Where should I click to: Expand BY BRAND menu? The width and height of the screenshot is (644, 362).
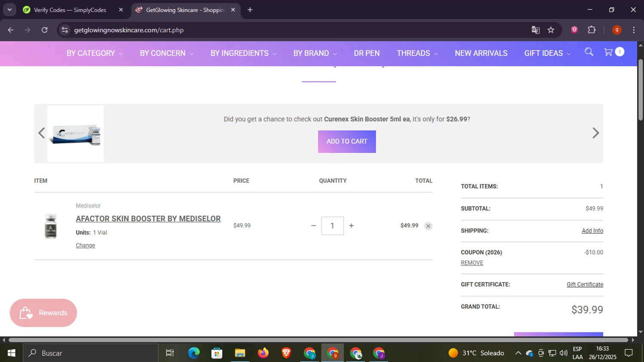(315, 53)
